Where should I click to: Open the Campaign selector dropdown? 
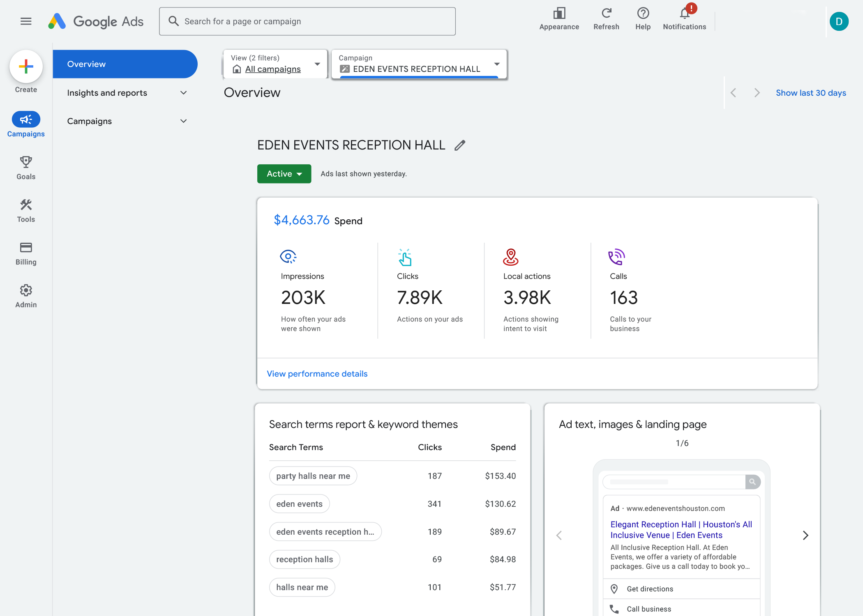point(419,64)
